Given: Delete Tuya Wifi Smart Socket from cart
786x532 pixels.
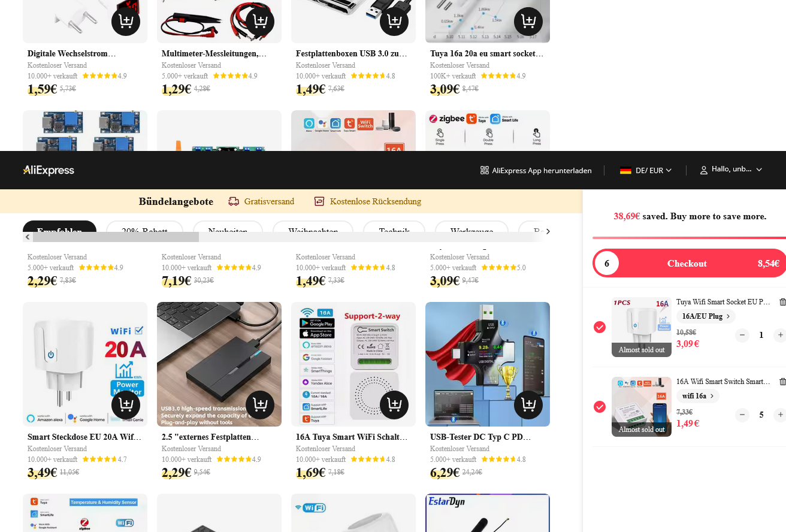Looking at the screenshot, I should (782, 302).
